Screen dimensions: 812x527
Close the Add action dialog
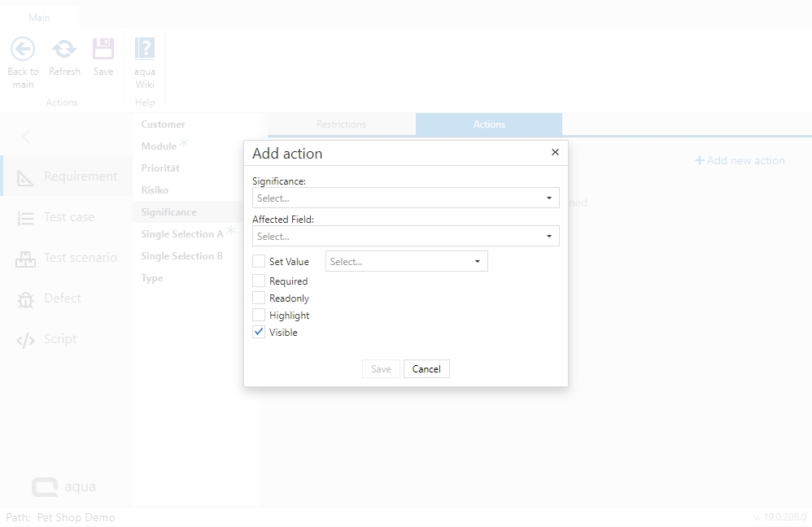click(x=555, y=152)
